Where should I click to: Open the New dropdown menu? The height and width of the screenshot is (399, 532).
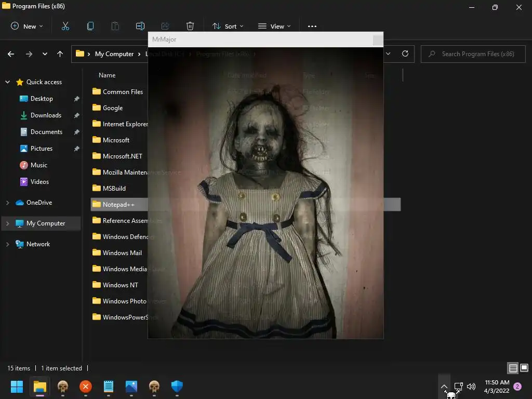coord(27,26)
